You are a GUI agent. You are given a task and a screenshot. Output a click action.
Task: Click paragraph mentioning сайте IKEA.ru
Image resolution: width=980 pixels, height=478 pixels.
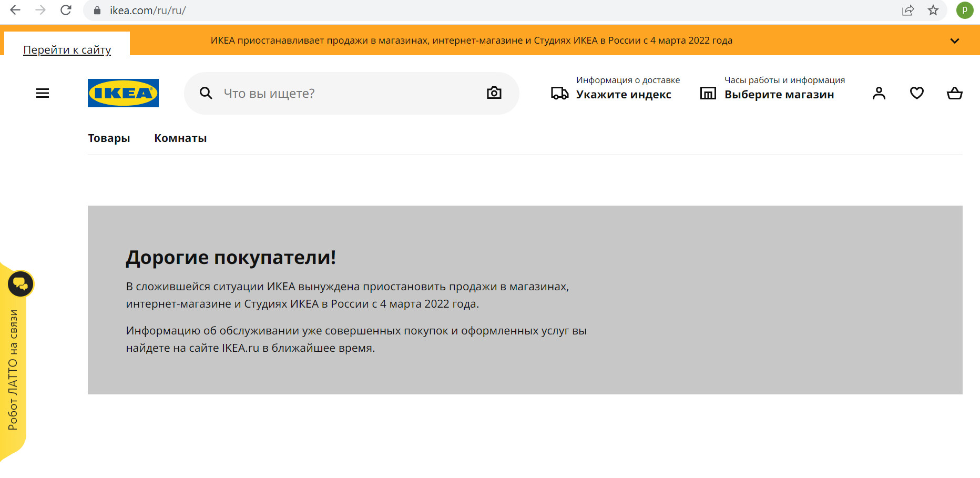tap(356, 339)
